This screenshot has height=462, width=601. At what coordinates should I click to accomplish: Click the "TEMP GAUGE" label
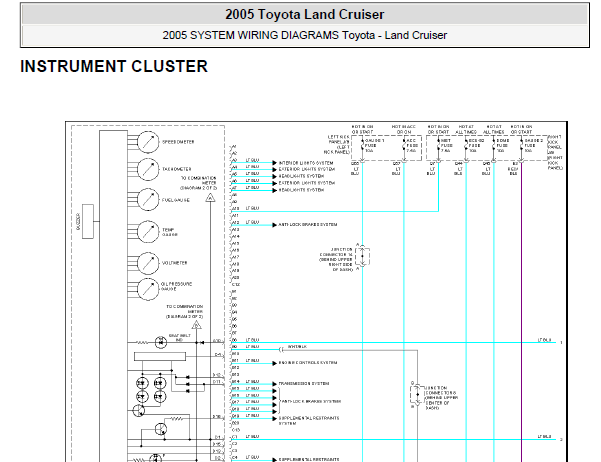(169, 232)
